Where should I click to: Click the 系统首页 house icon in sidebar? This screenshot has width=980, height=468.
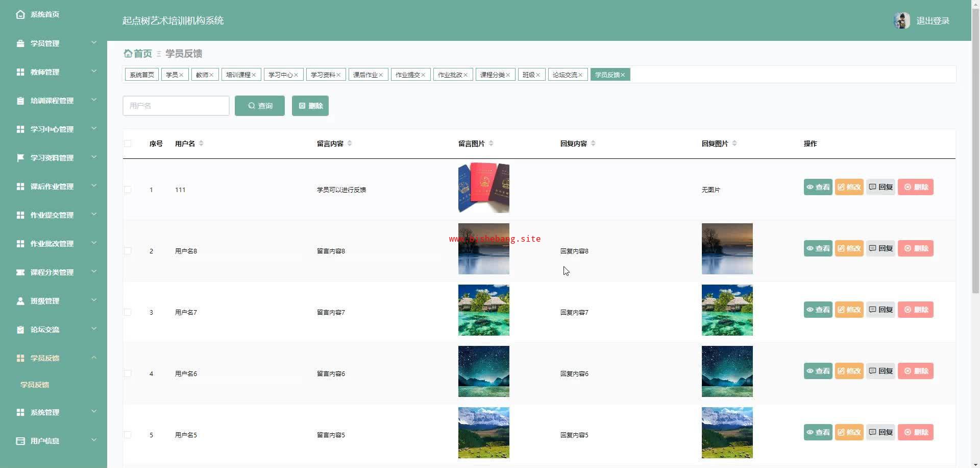click(20, 14)
